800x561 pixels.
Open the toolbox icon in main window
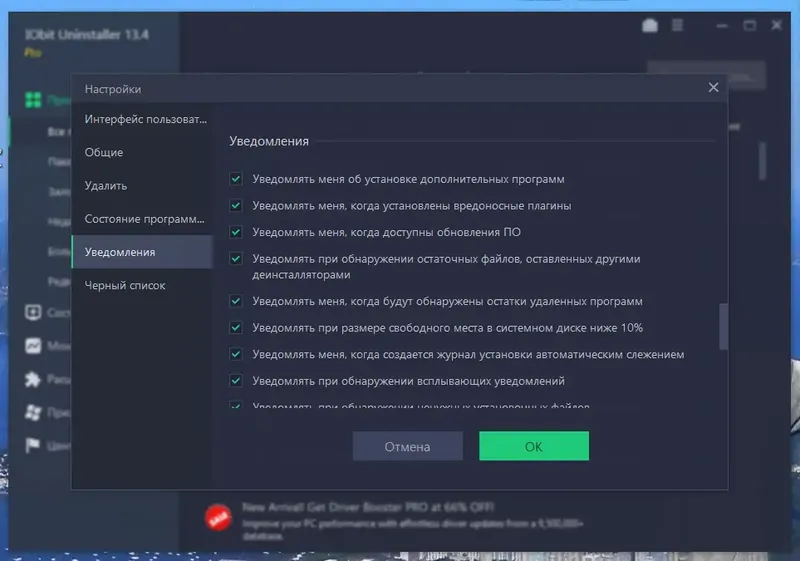tap(649, 25)
